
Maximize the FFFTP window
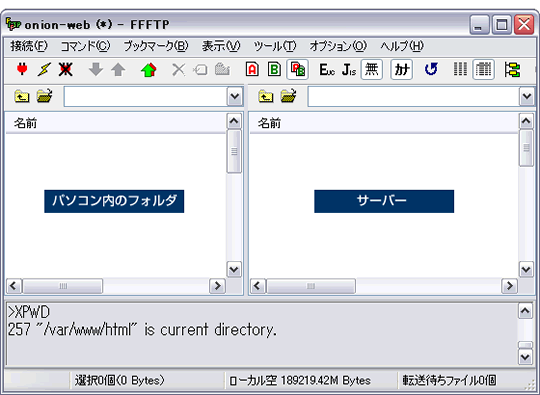501,24
